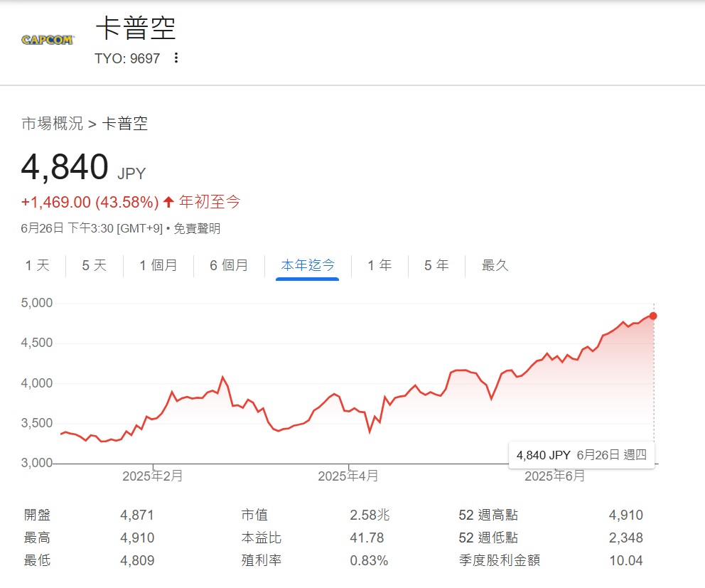The width and height of the screenshot is (705, 588).
Task: Click the 2025年6月 axis label
Action: (x=555, y=476)
